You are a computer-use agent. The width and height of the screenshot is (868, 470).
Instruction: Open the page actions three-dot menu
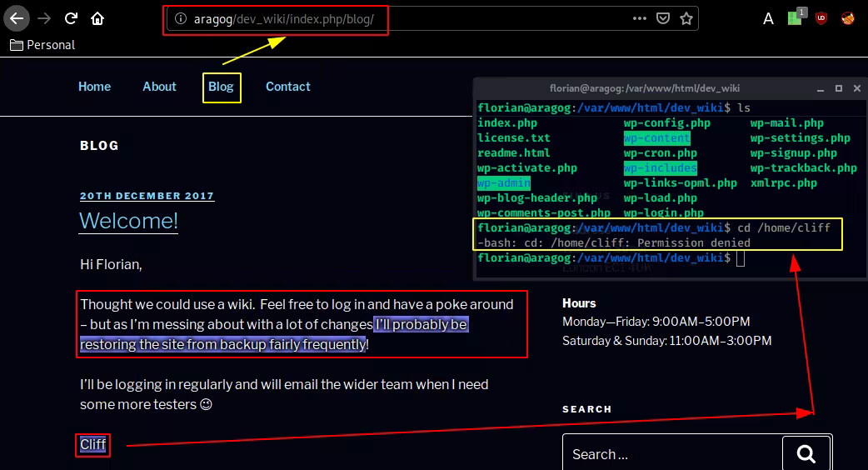click(639, 18)
